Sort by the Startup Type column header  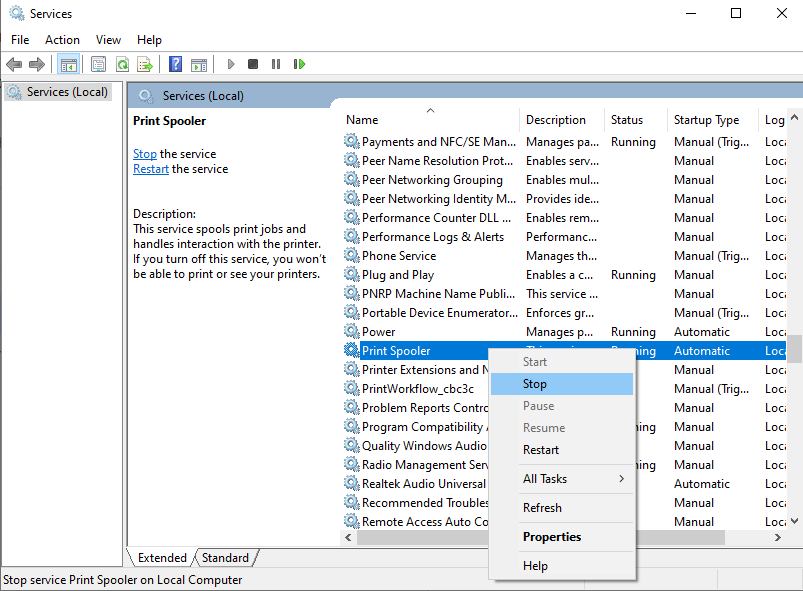coord(706,120)
